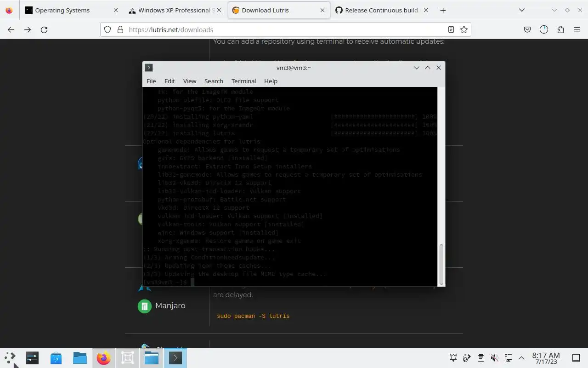588x368 pixels.
Task: Click the Manjaro distribution entry
Action: [162, 305]
